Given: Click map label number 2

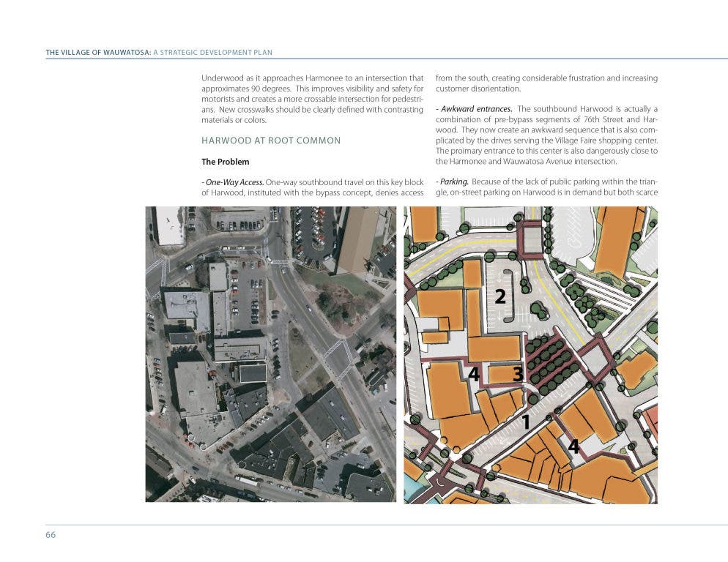Looking at the screenshot, I should tap(500, 296).
